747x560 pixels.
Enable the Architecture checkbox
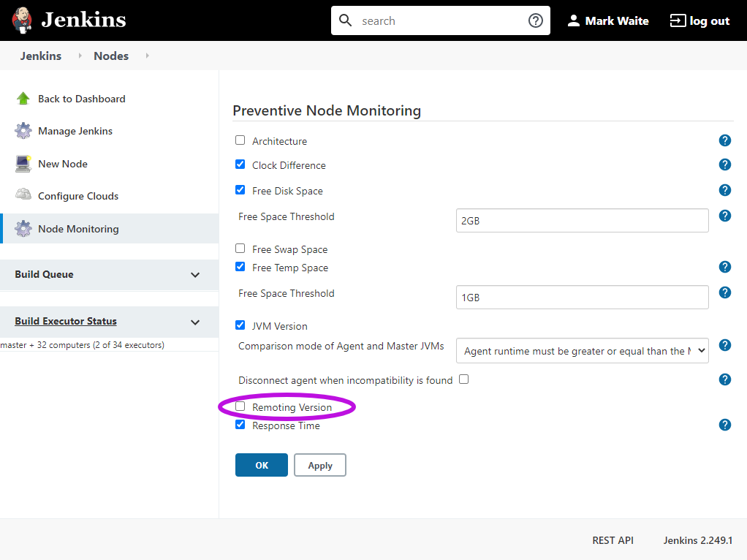(x=240, y=140)
